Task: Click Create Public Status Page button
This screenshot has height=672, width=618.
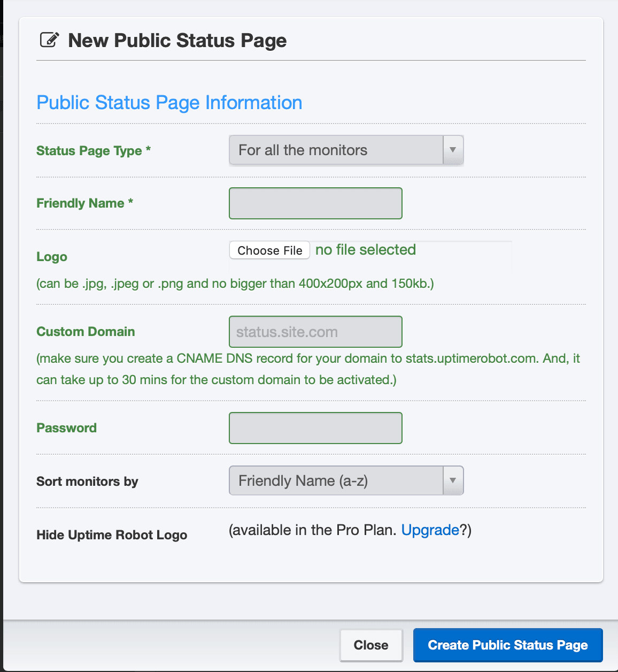Action: (508, 645)
